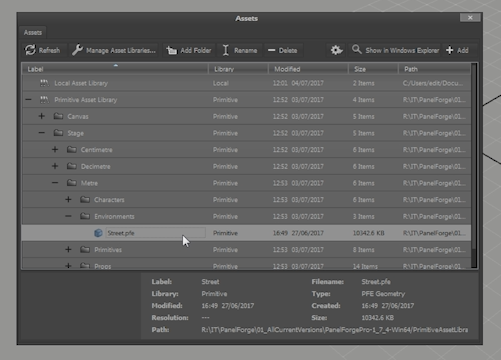Screen dimensions: 501x360
Task: Click the Characters folder icon
Action: click(85, 200)
